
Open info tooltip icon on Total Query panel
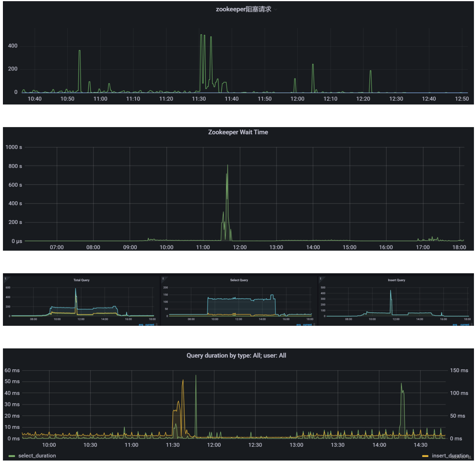pos(5,279)
